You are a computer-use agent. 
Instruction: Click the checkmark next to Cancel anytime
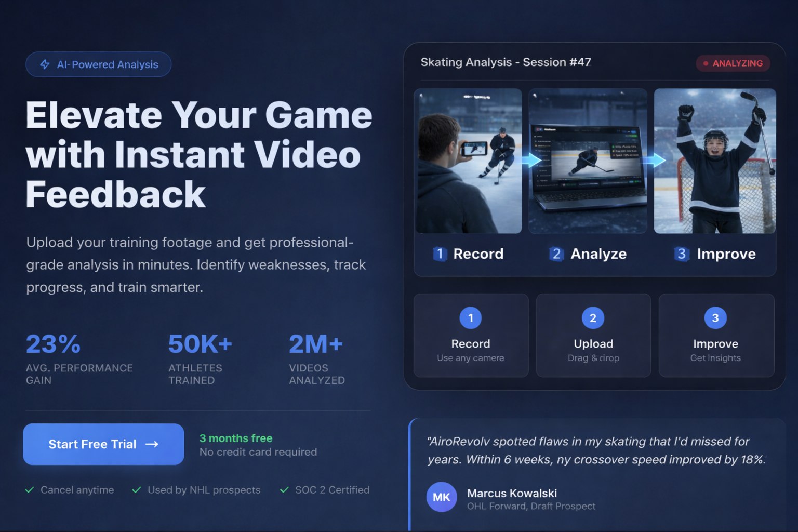pos(30,490)
